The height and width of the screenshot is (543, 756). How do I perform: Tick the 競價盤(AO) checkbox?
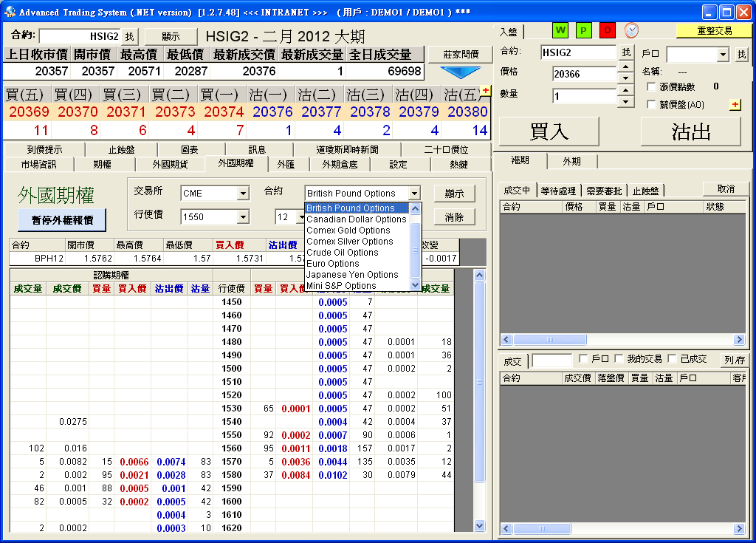coord(651,105)
